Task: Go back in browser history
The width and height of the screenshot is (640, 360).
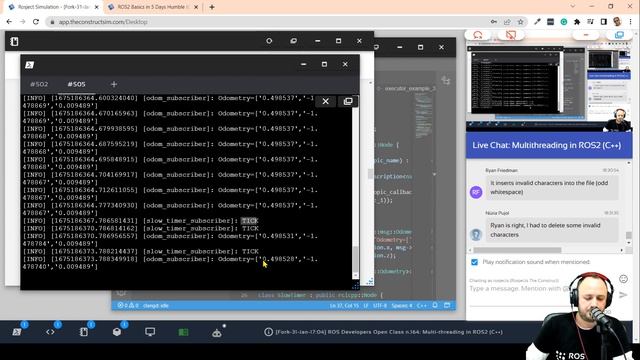Action: [9, 22]
